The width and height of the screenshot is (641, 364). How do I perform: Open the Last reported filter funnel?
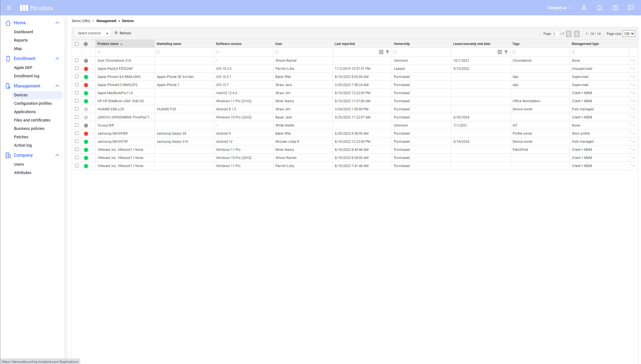(x=388, y=52)
